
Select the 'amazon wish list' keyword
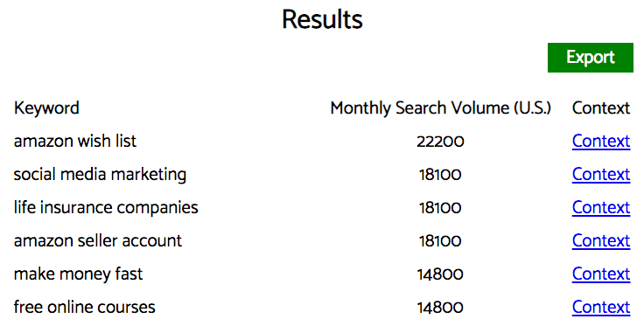coord(74,141)
